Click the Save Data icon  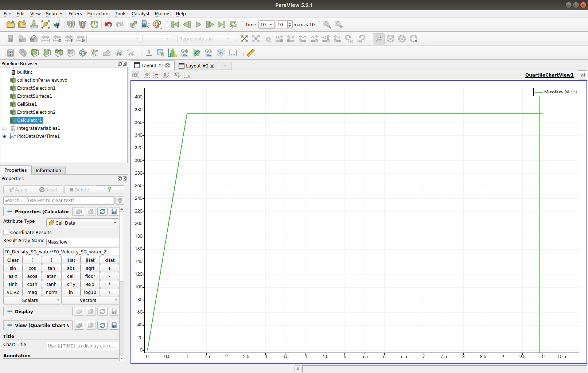[34, 24]
